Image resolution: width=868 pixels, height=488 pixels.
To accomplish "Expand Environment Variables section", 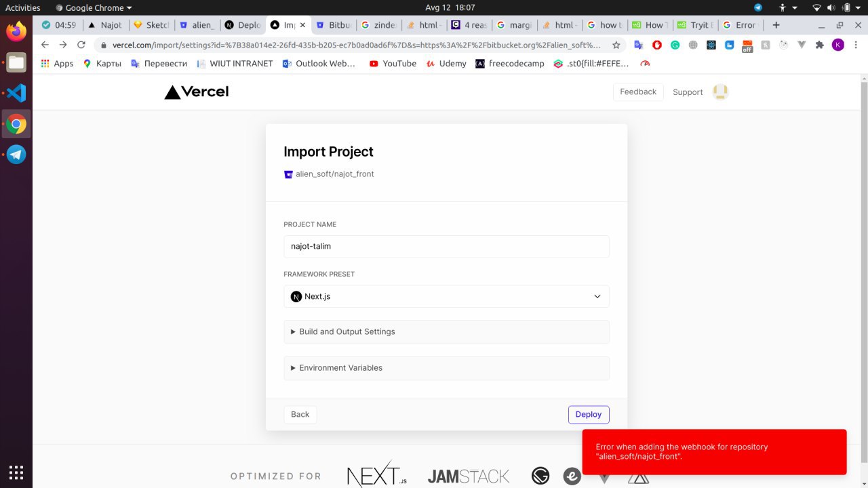I will pyautogui.click(x=446, y=367).
